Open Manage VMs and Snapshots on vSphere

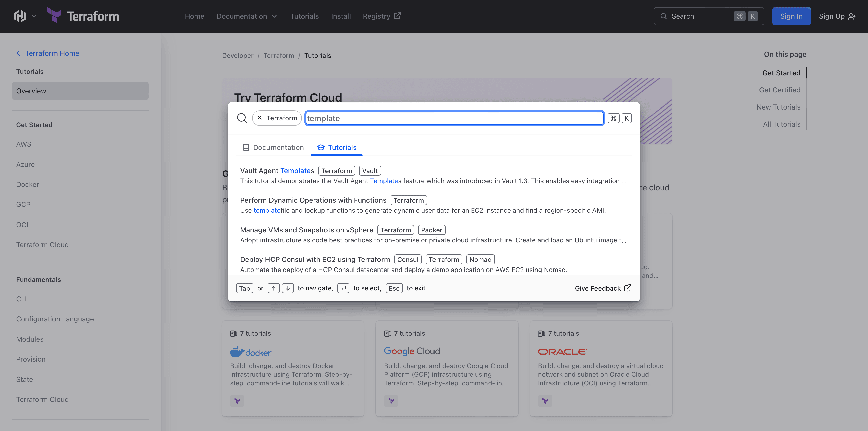pos(306,230)
